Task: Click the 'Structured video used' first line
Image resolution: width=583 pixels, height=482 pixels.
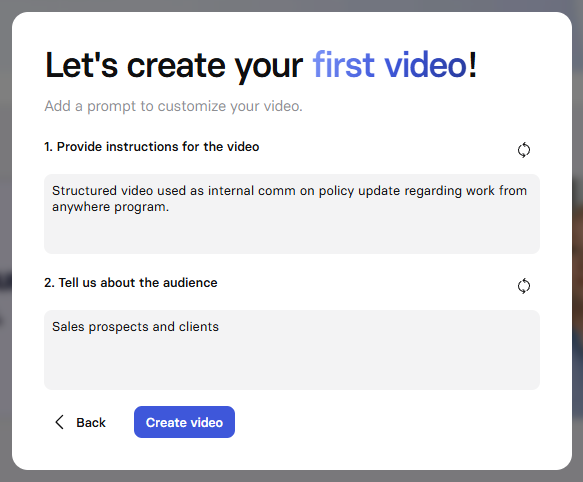Action: click(289, 190)
